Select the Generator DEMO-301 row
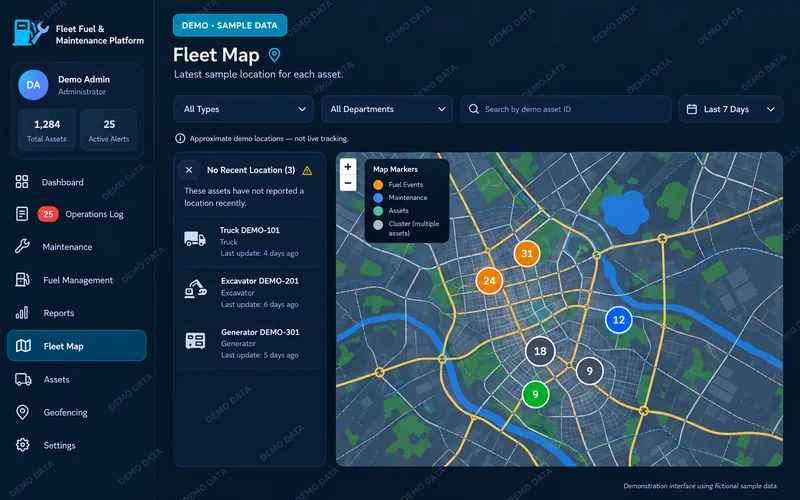The width and height of the screenshot is (800, 500). pos(249,343)
